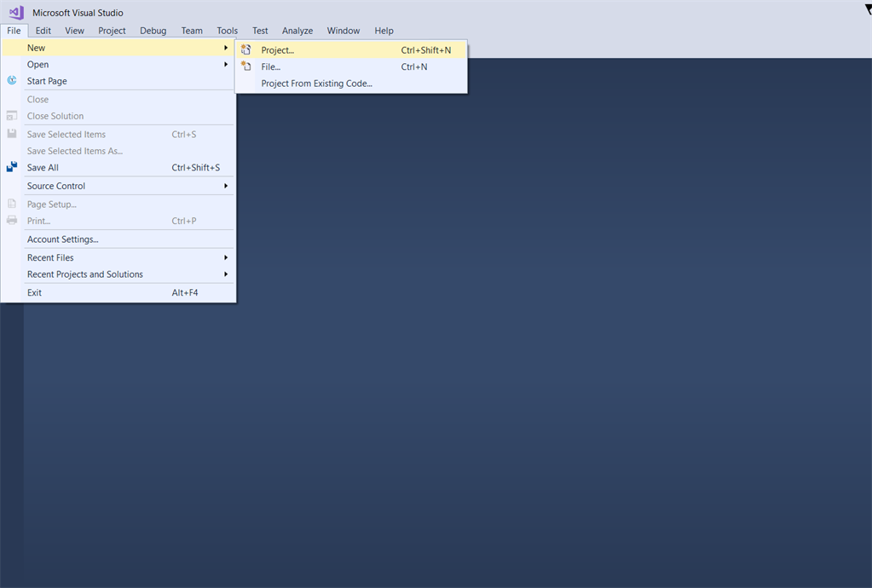872x588 pixels.
Task: Open the Tools menu
Action: (x=227, y=31)
